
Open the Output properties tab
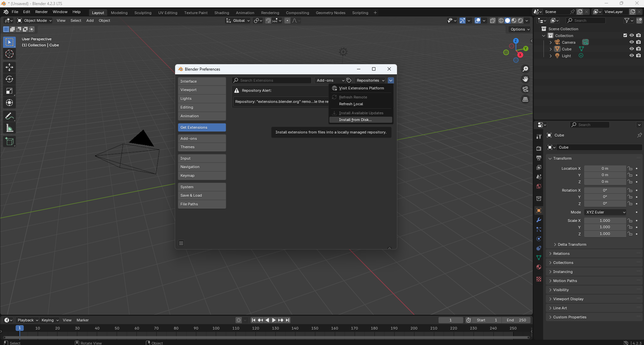tap(539, 158)
